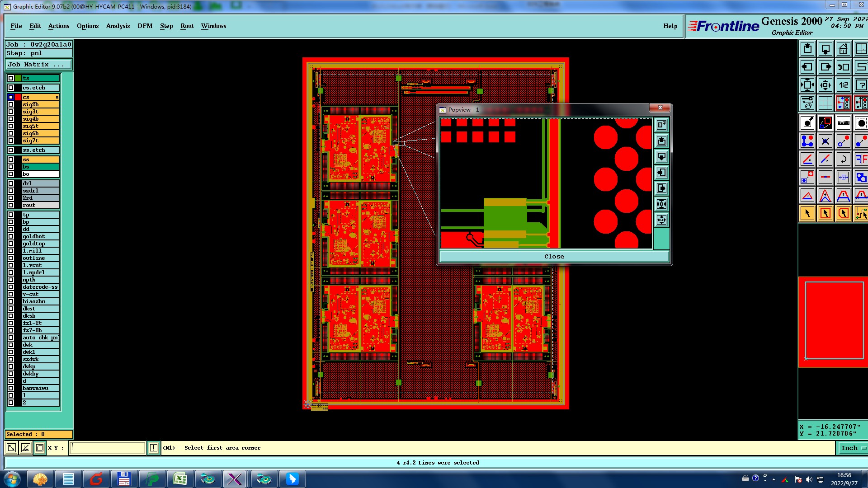Open the Inch units dropdown

852,448
